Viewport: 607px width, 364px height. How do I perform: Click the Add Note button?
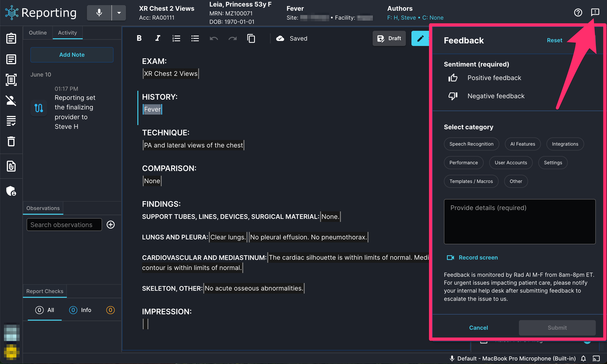tap(72, 55)
